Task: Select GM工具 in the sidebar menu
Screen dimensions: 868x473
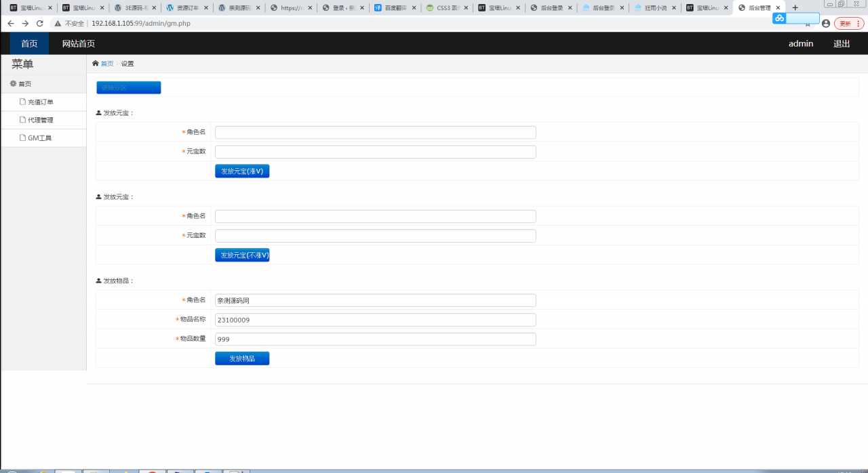Action: click(39, 138)
